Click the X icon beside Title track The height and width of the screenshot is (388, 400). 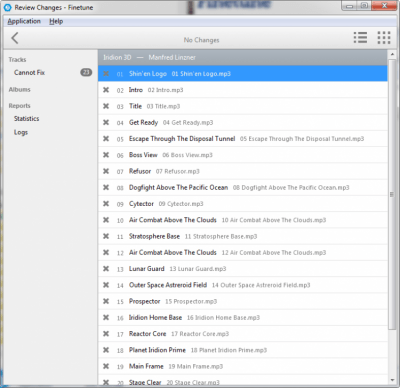click(106, 106)
